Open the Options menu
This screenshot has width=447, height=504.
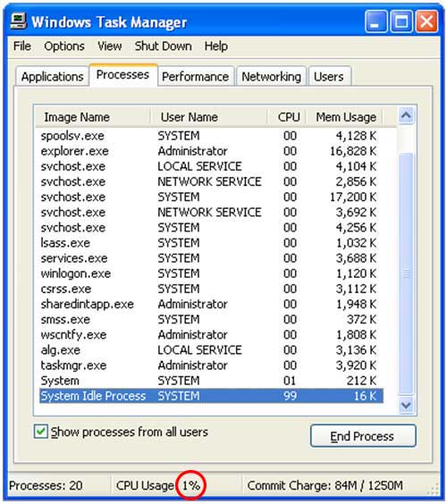64,46
